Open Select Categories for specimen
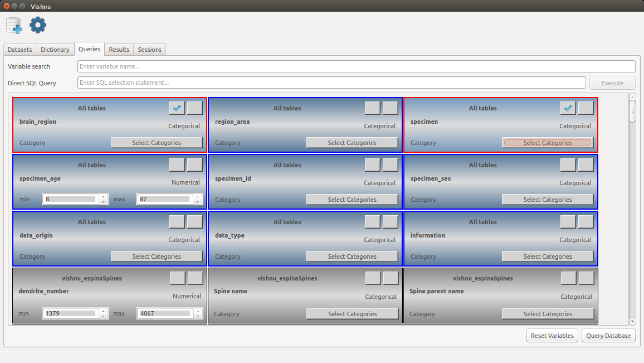 tap(548, 143)
